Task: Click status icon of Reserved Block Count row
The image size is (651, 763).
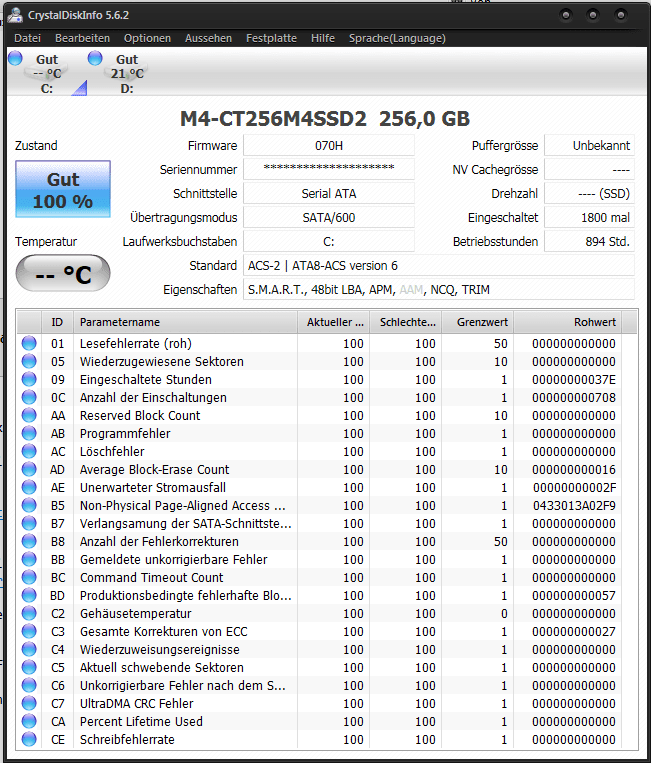Action: 29,415
